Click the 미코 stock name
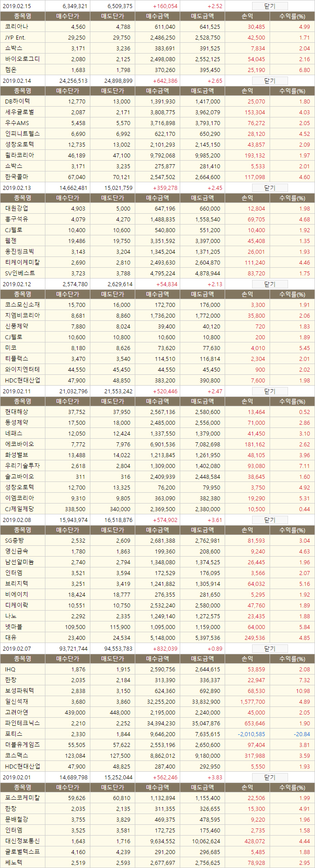Viewport: 315px width, 868px height. [11, 348]
